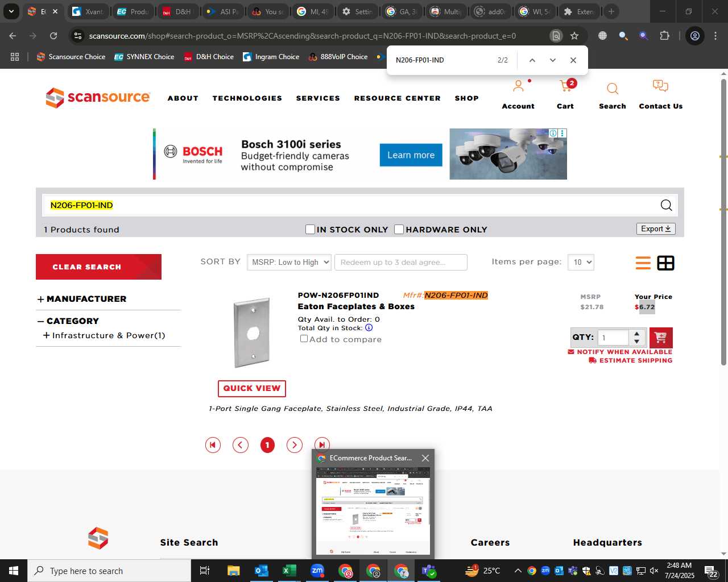Close the browser find bar
728x582 pixels.
(573, 60)
